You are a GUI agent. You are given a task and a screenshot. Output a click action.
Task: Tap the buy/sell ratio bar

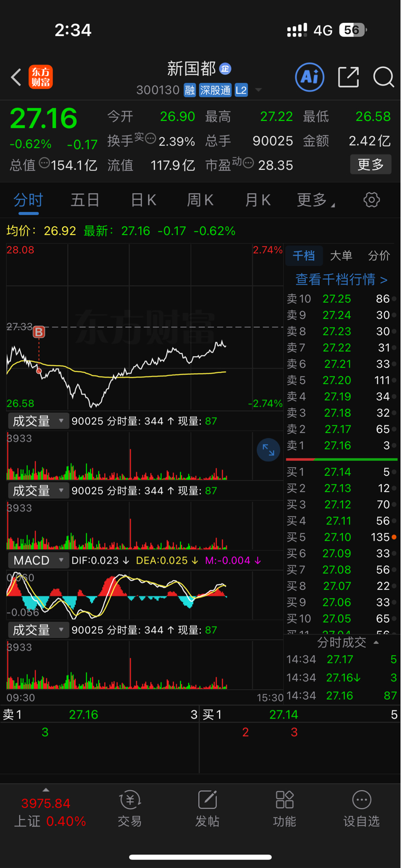[x=342, y=459]
